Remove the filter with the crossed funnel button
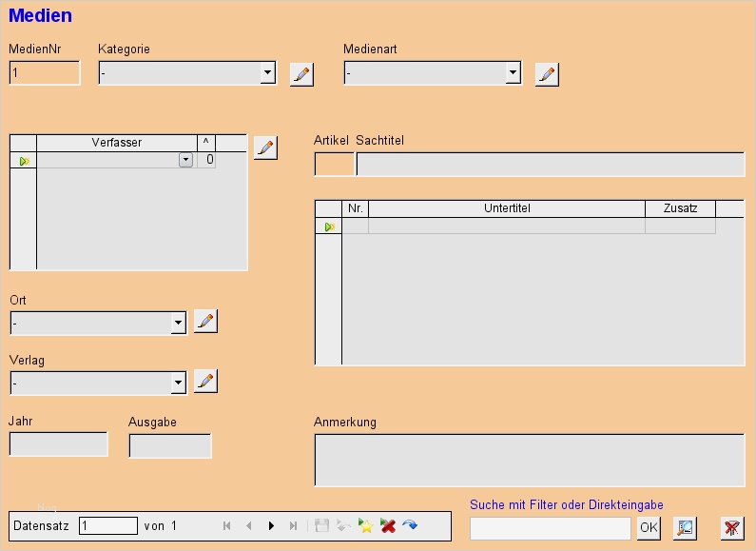 click(732, 528)
